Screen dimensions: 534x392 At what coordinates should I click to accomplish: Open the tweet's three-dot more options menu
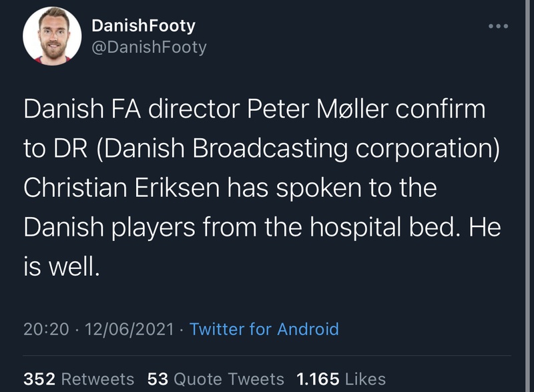point(499,27)
